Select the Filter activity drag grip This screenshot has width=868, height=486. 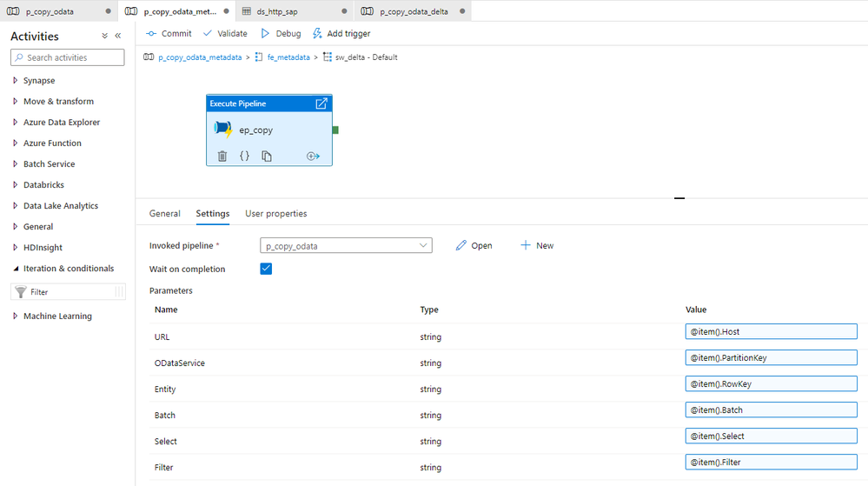[x=119, y=292]
